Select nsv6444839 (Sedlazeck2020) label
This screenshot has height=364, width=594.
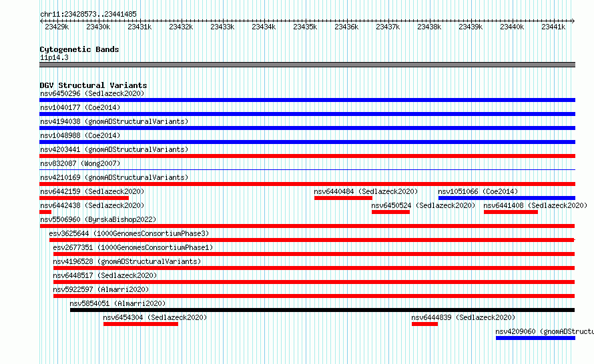click(x=463, y=317)
